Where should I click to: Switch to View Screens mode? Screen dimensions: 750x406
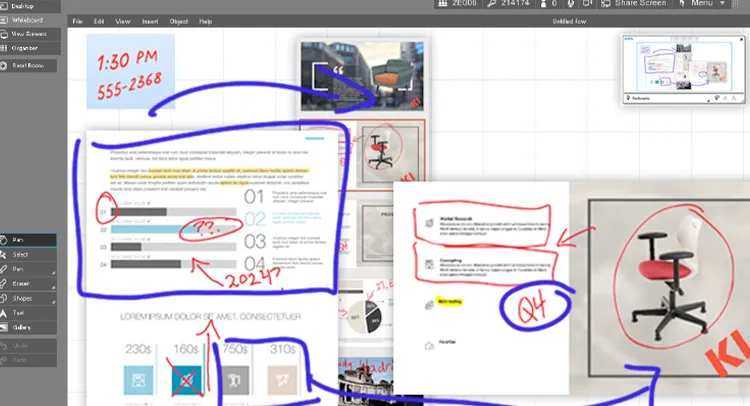click(x=28, y=34)
